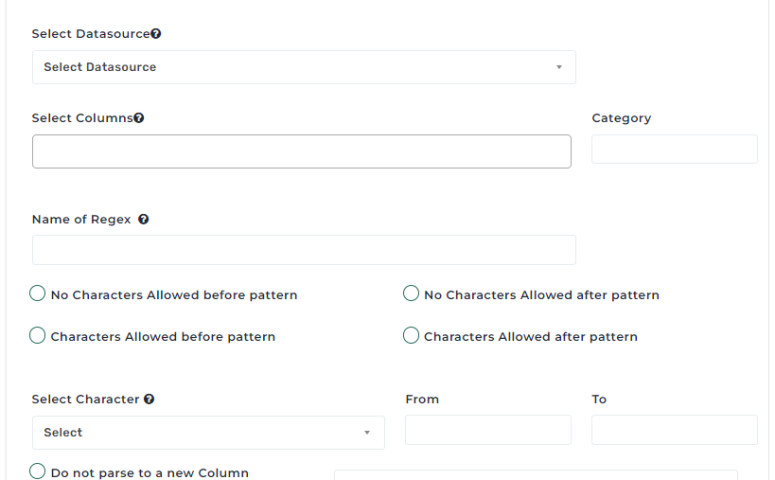Image resolution: width=775 pixels, height=480 pixels.
Task: Click into the Category field
Action: click(x=674, y=149)
